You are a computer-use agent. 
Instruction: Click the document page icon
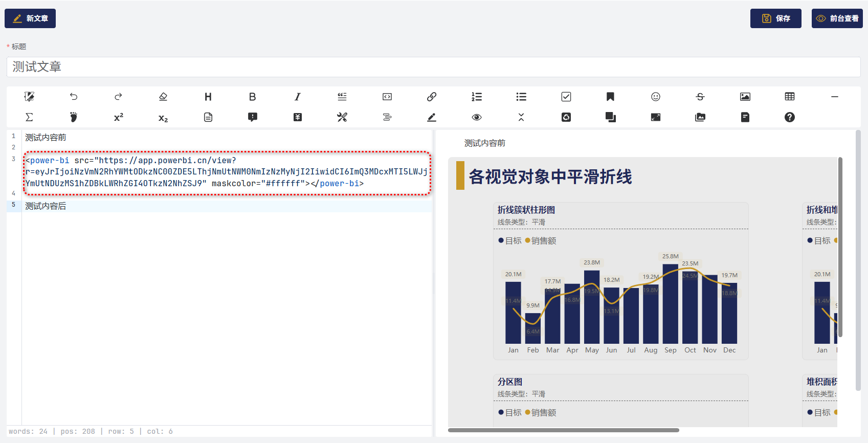pyautogui.click(x=208, y=117)
